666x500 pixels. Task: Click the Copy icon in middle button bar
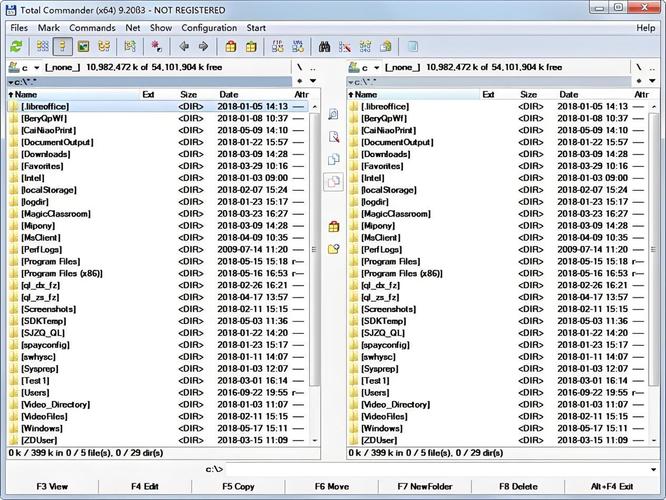[333, 159]
